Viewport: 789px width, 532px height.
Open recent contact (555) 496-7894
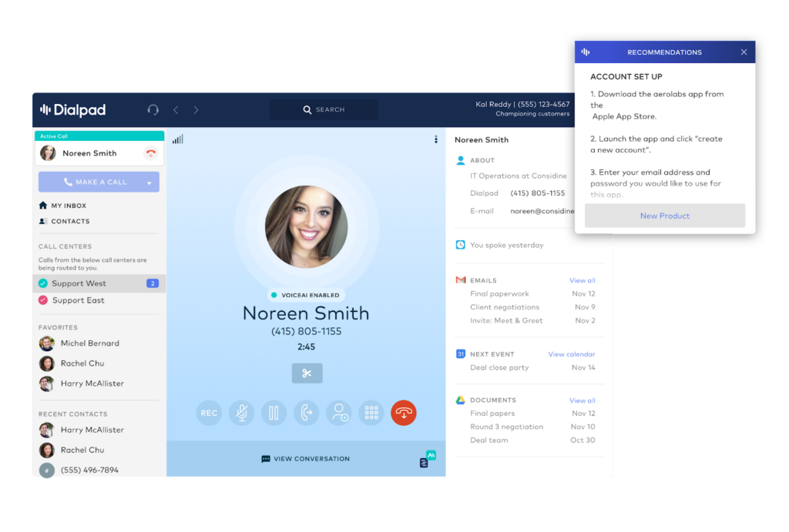coord(79,470)
